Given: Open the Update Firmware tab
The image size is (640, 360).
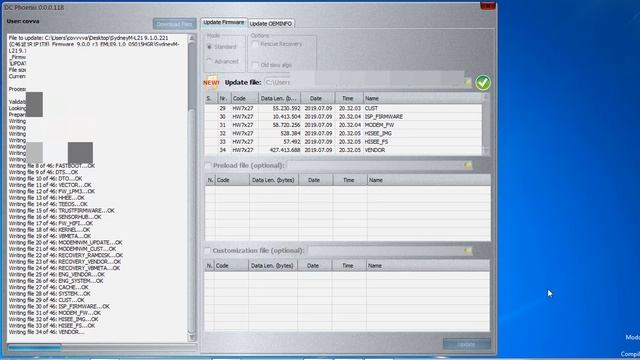Looking at the screenshot, I should (224, 22).
